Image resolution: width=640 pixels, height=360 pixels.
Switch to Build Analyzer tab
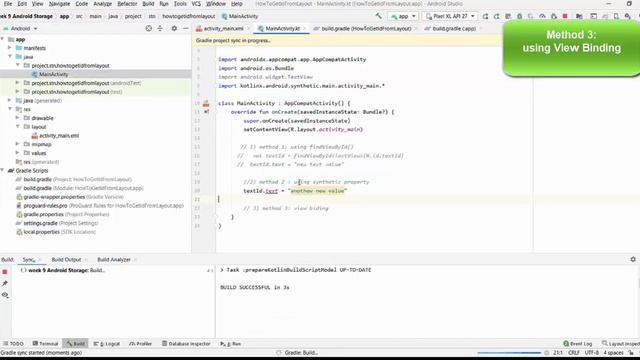click(113, 260)
